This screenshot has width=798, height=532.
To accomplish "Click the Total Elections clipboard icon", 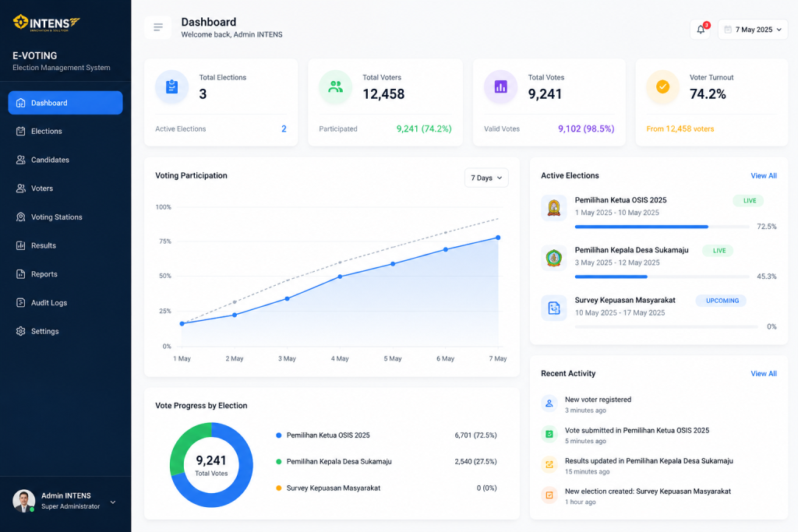I will click(x=172, y=86).
